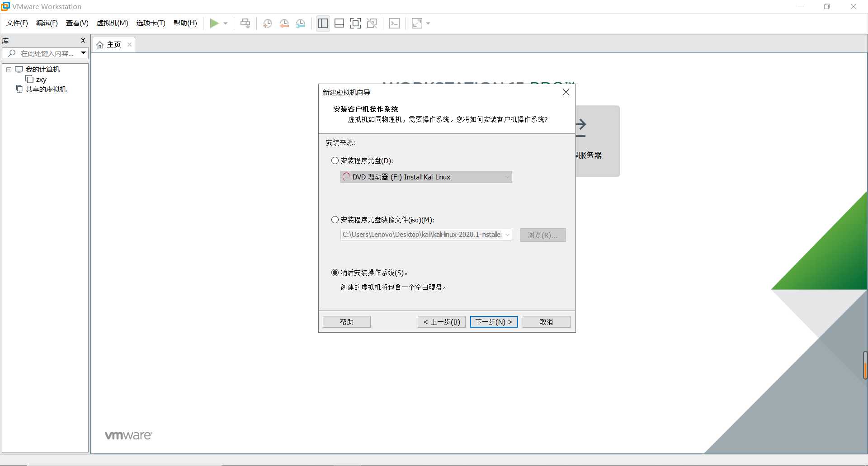Select the 安装程序光盘(D) radio option
868x466 pixels.
(x=335, y=160)
